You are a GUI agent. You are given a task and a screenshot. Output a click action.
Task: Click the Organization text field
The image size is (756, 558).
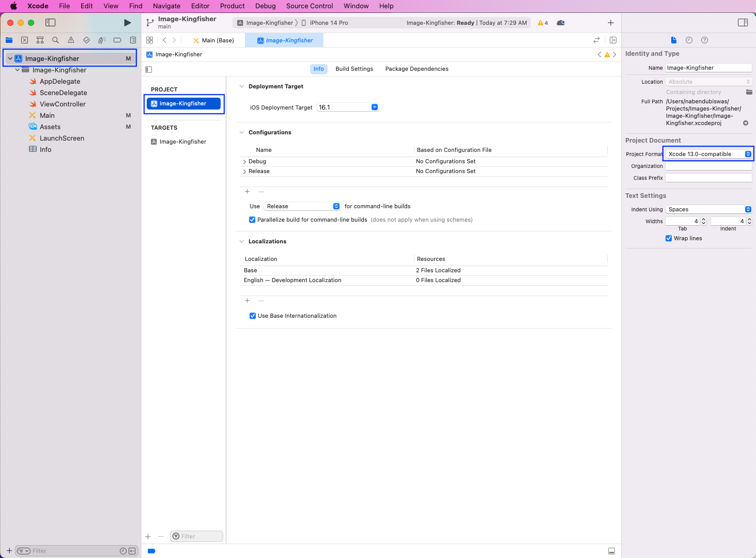click(x=708, y=166)
